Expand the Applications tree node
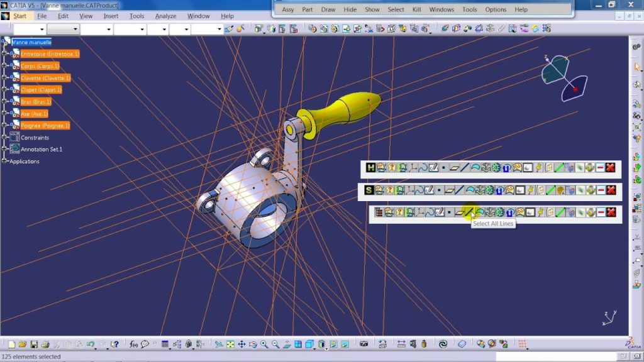The width and height of the screenshot is (644, 362). 4,162
